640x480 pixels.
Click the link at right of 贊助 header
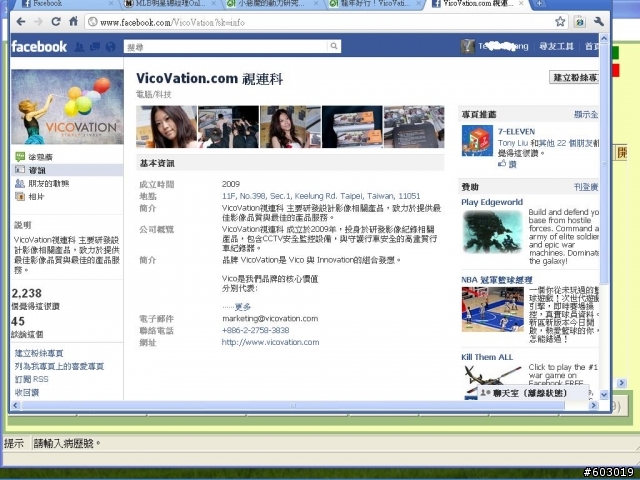click(586, 187)
